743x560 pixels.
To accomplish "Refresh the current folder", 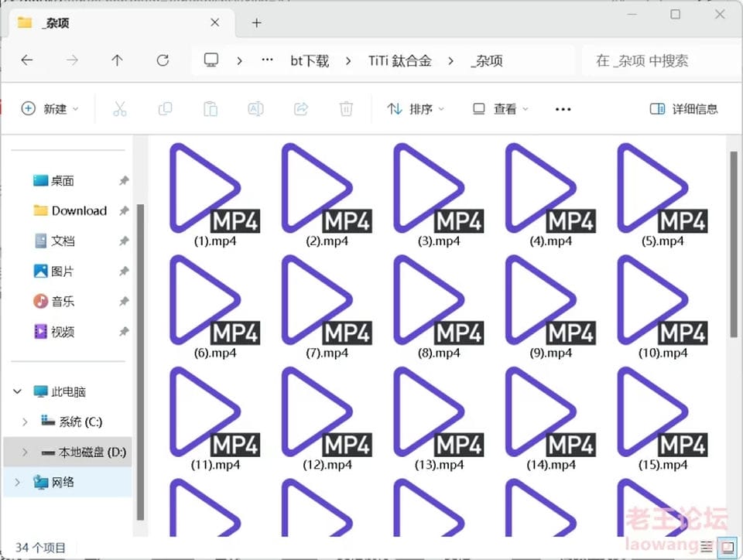I will tap(163, 60).
